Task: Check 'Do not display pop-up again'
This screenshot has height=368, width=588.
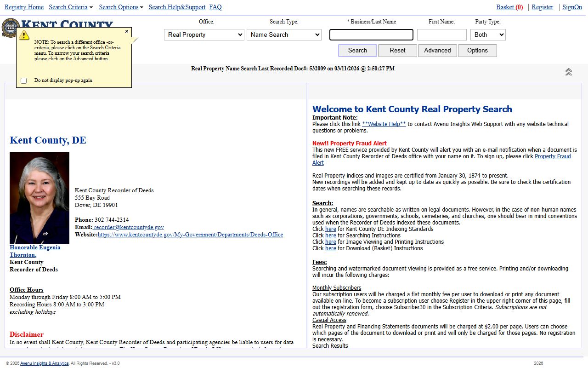Action: pyautogui.click(x=24, y=80)
